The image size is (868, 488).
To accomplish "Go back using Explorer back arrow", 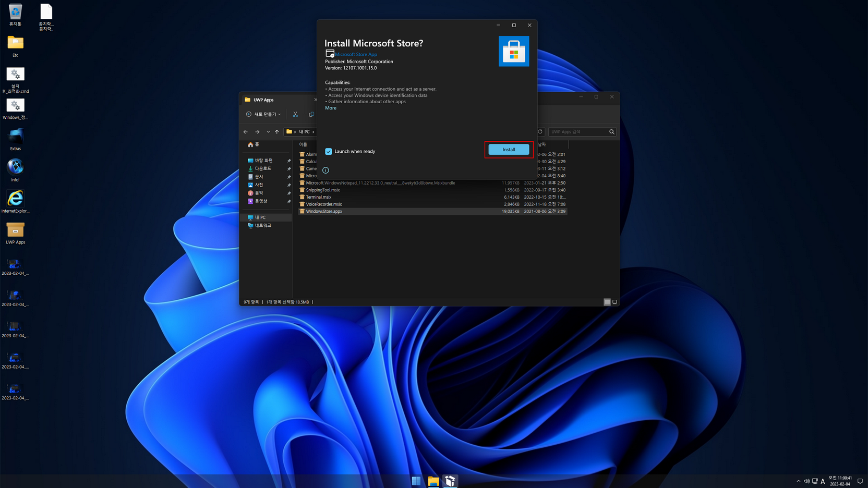I will (x=246, y=132).
